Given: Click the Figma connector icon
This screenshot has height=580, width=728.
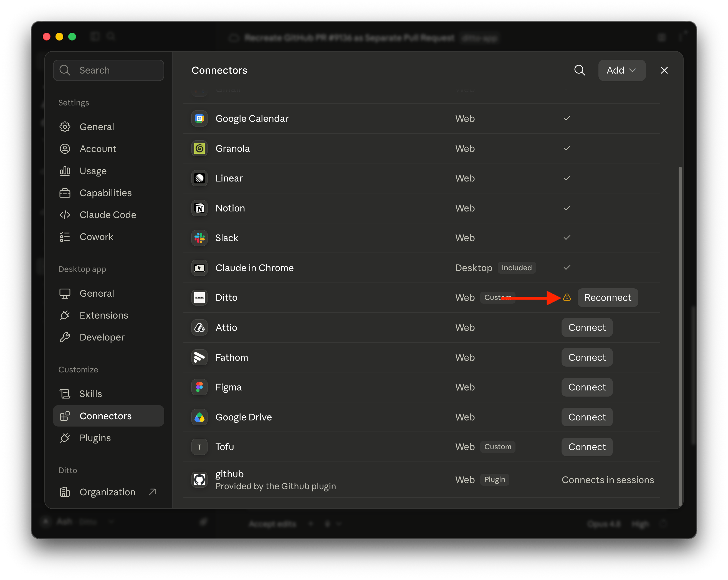Looking at the screenshot, I should coord(199,387).
